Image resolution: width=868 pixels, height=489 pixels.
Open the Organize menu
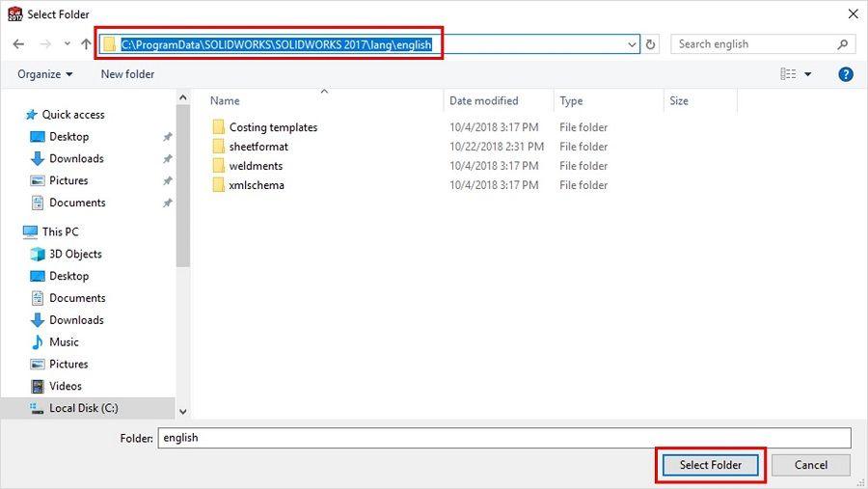click(44, 74)
